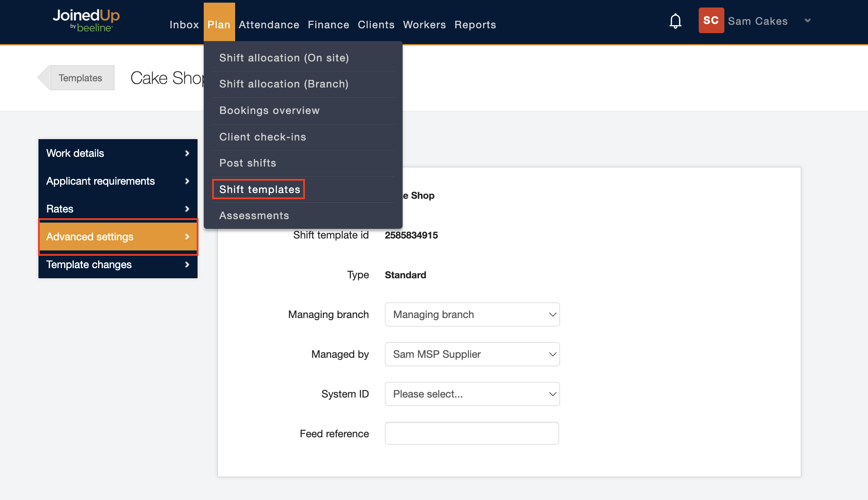The height and width of the screenshot is (500, 868).
Task: Click the JoinedUp by beeline logo
Action: click(x=87, y=20)
